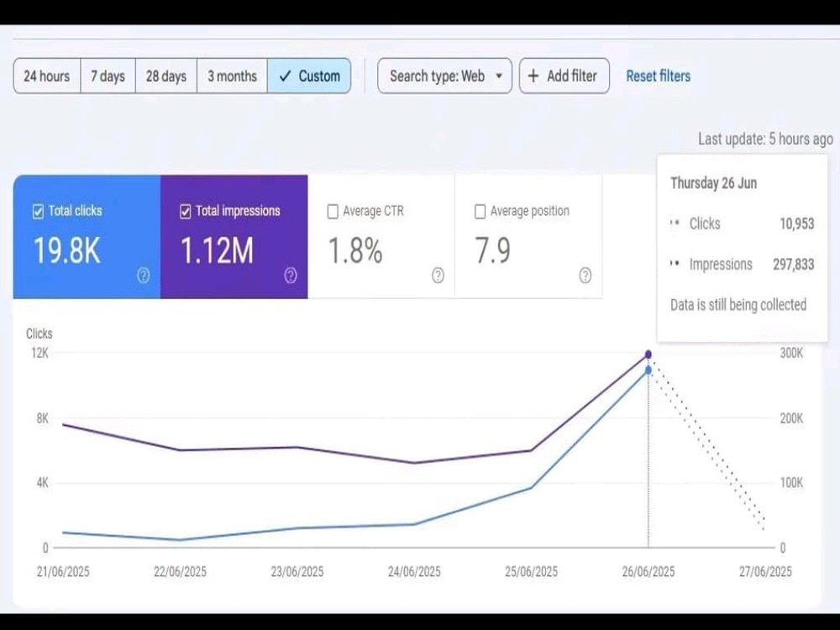Click the 25/06/2025 axis date label
The width and height of the screenshot is (840, 630).
tap(532, 571)
